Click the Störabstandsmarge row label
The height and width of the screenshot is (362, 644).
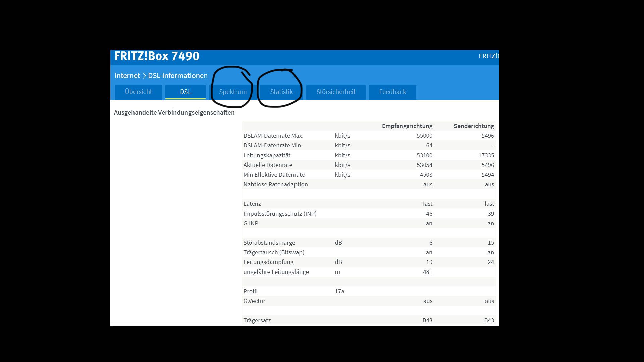click(x=269, y=243)
